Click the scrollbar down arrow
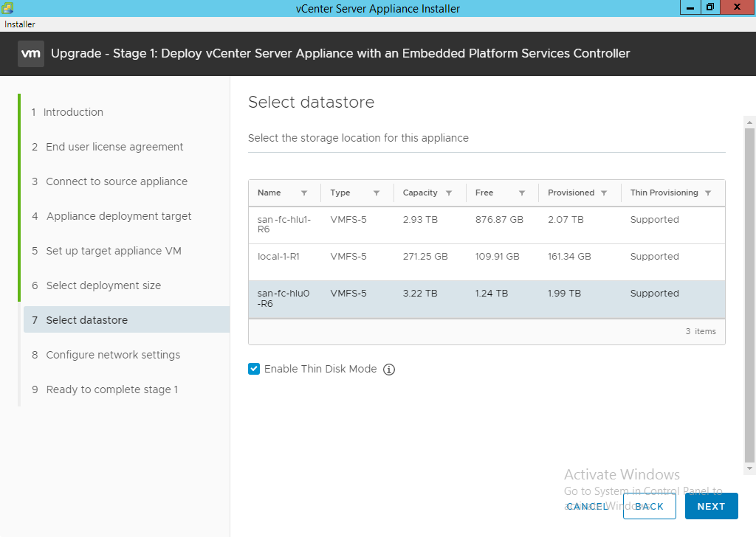Screen dimensions: 756x537 point(749,468)
